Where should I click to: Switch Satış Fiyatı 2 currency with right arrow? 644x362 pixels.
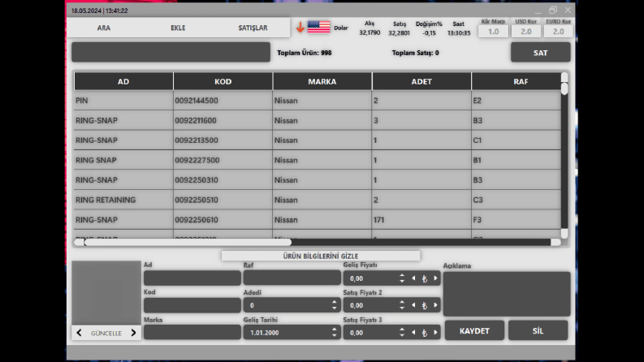pos(435,305)
